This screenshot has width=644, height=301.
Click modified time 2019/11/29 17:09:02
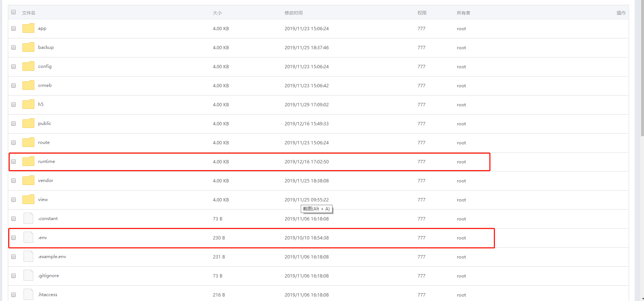[x=307, y=105]
